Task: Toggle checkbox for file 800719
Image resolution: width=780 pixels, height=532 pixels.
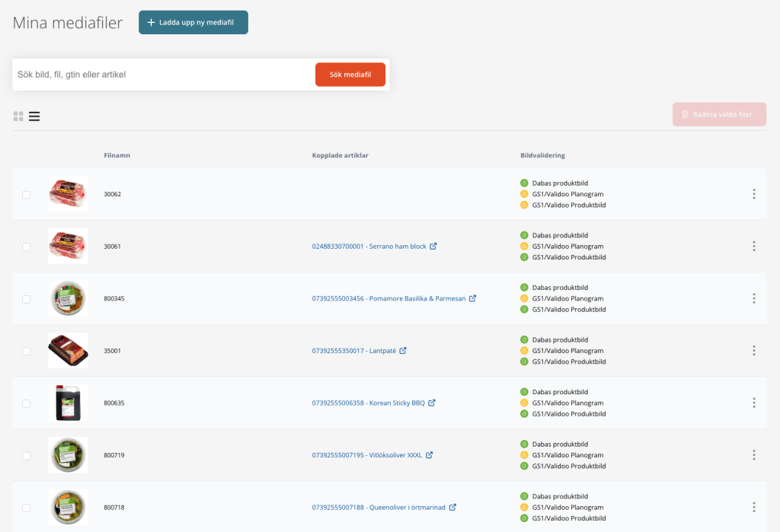Action: tap(27, 456)
